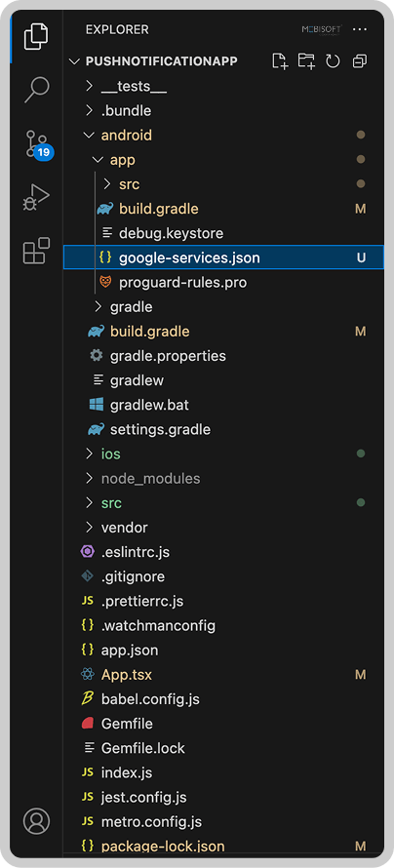Screen dimensions: 394x868
Task: Click the New Folder icon in Explorer header
Action: pyautogui.click(x=306, y=60)
